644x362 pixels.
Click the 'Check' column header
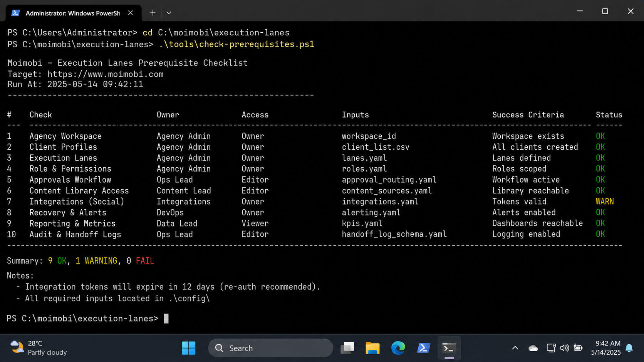pos(40,115)
